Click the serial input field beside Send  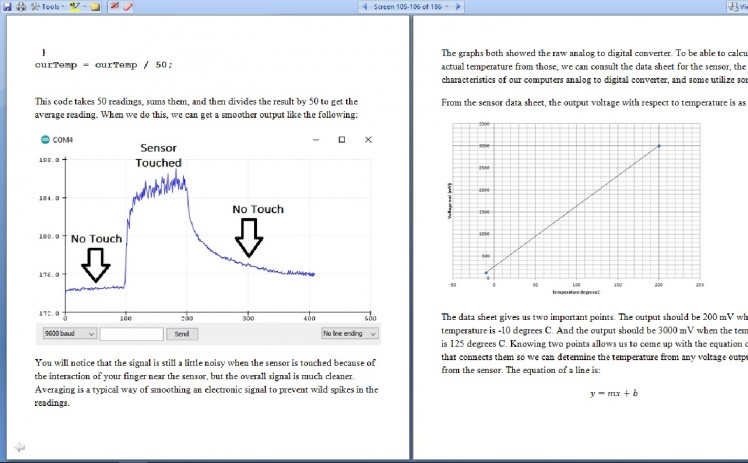[x=132, y=334]
